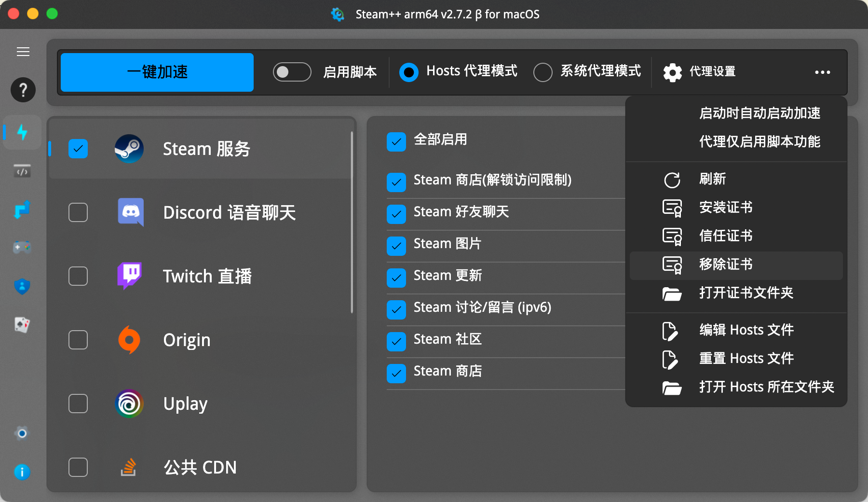The image size is (868, 502).
Task: Open the settings gear in sidebar
Action: click(x=22, y=433)
